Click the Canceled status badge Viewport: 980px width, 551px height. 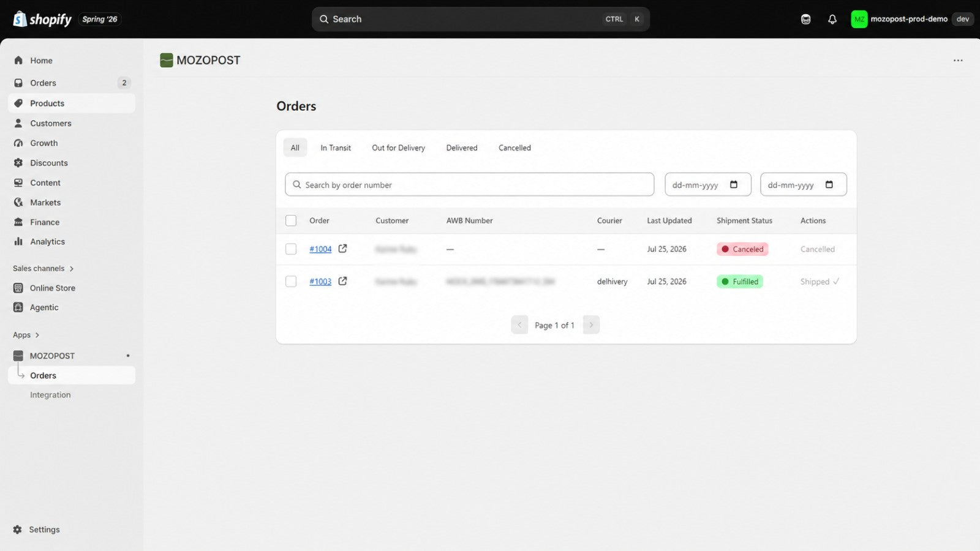(742, 249)
